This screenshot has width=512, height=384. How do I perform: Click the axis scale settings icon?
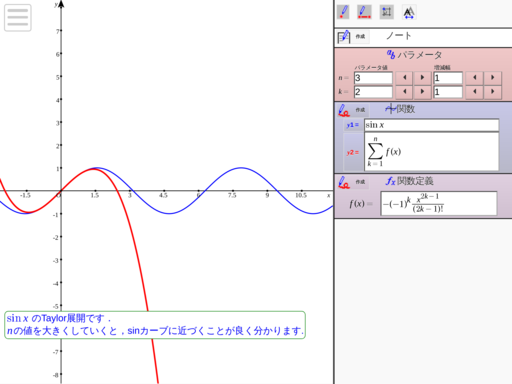[x=387, y=12]
